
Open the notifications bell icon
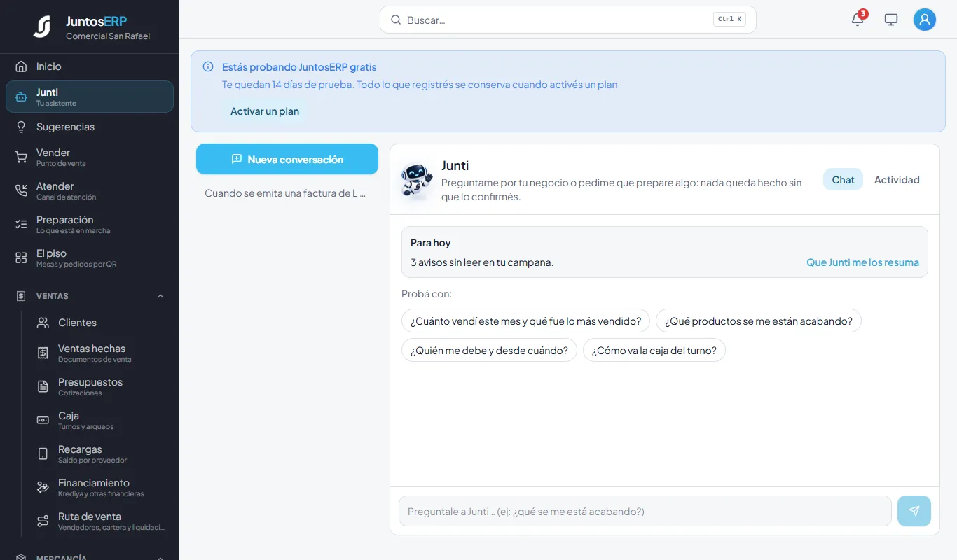858,20
